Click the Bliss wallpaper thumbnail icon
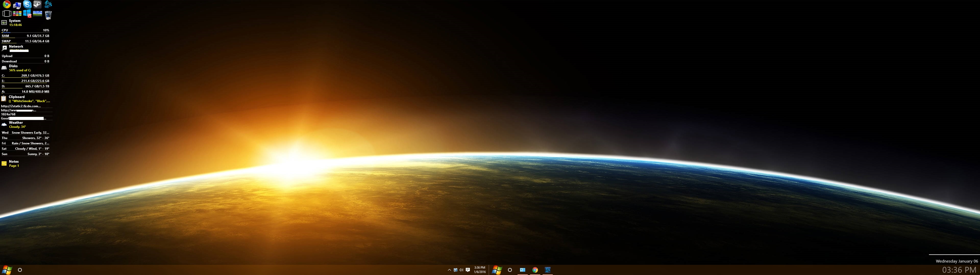 (x=37, y=14)
